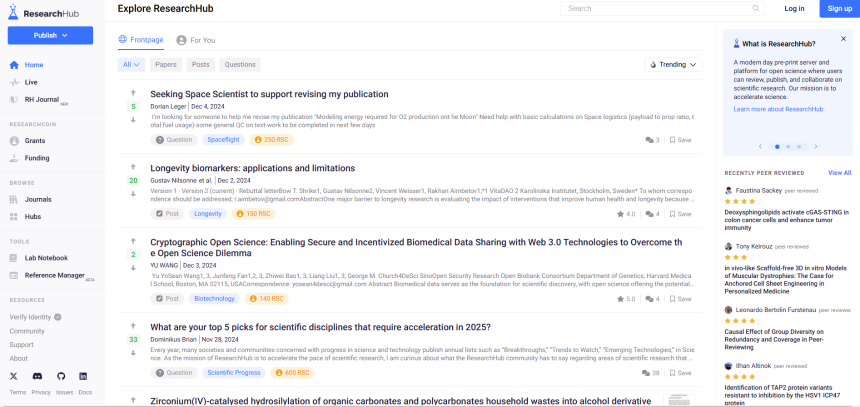Switch to the For You tab

196,40
